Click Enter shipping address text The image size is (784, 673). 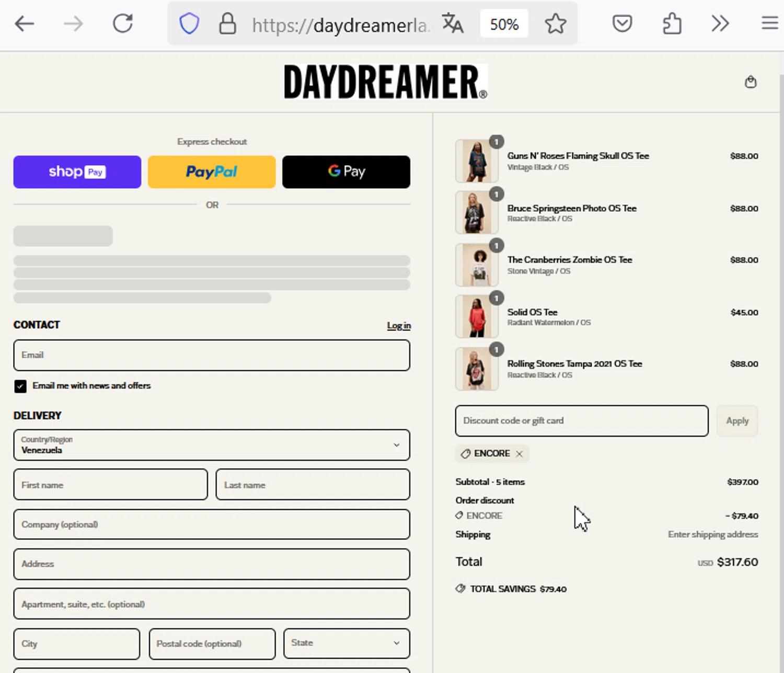713,534
